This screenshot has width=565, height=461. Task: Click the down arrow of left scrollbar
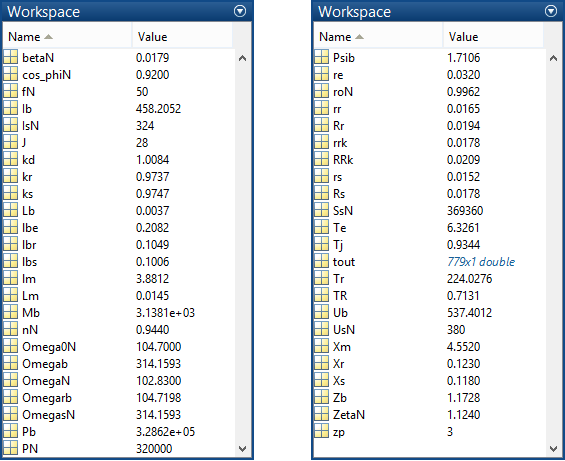[x=243, y=449]
